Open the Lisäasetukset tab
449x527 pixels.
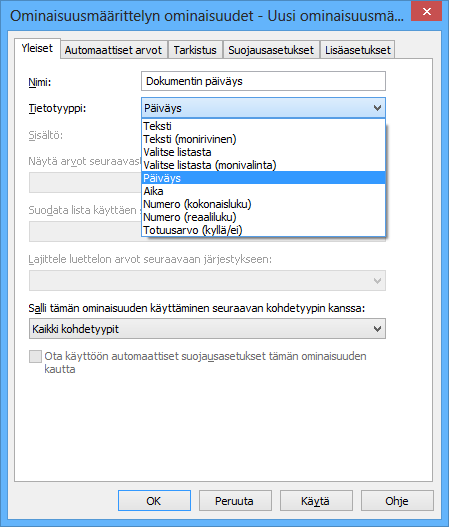pyautogui.click(x=358, y=50)
